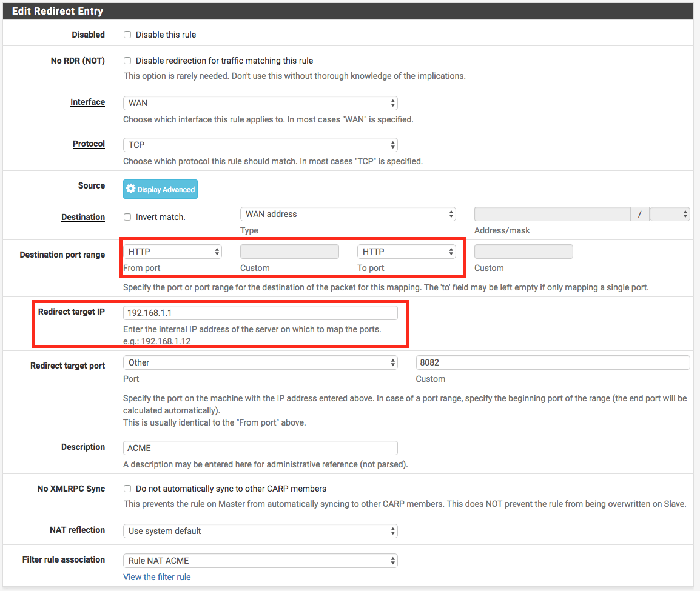Open the Interface dropdown showing WAN

(260, 103)
